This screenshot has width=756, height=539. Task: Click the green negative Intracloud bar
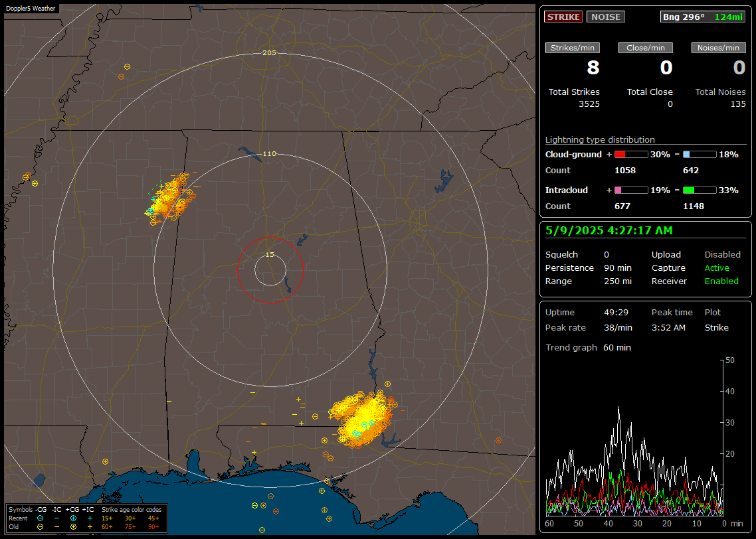pyautogui.click(x=700, y=191)
